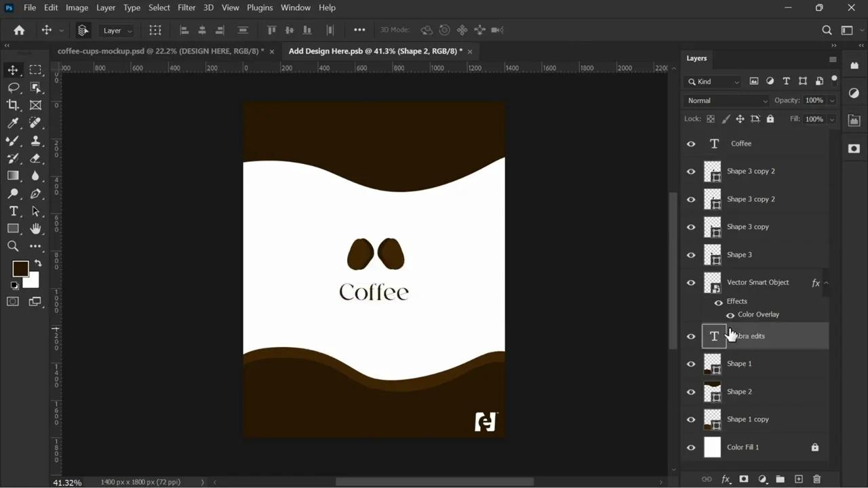Click the link layers icon
The image size is (868, 488).
(x=707, y=479)
